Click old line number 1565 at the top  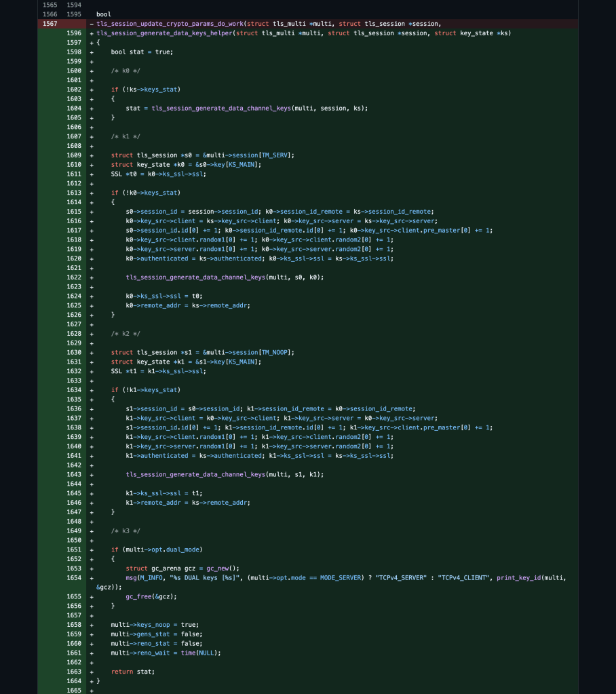51,5
